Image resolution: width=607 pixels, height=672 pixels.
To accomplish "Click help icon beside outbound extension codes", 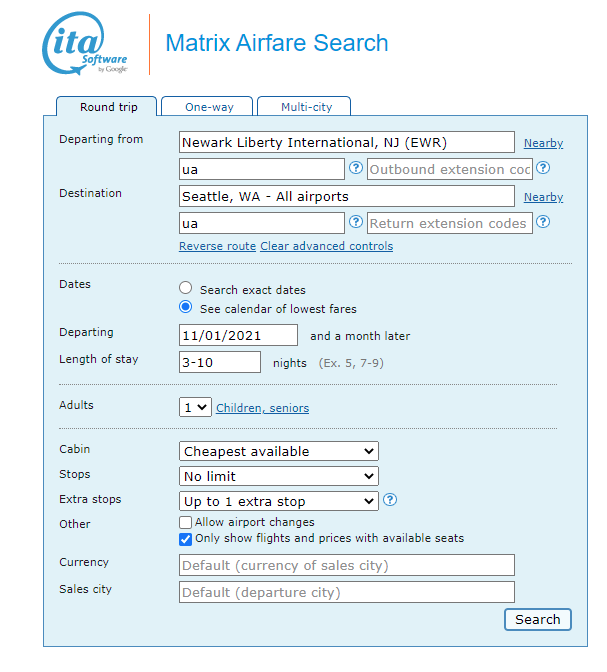I will point(543,169).
